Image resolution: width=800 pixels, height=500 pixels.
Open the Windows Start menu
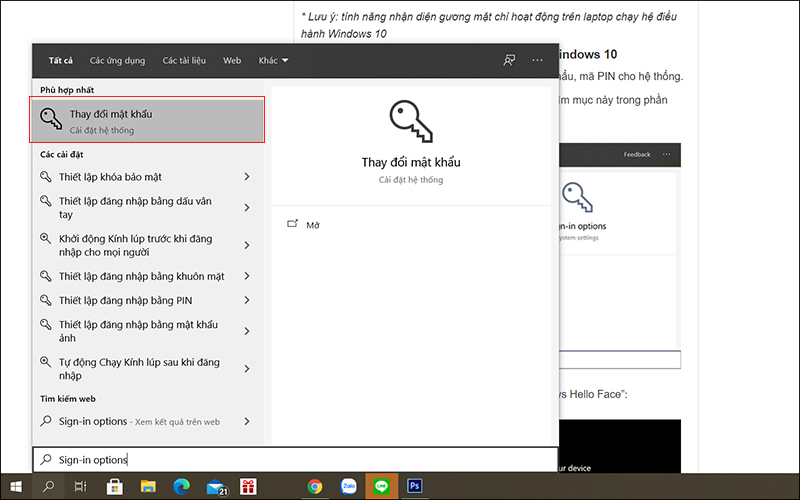(16, 486)
